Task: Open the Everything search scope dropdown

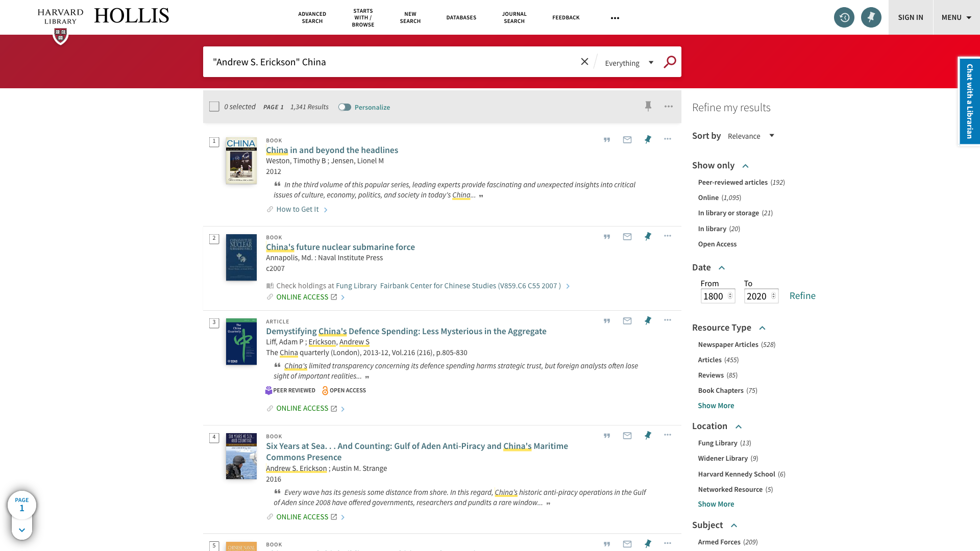Action: (x=629, y=63)
